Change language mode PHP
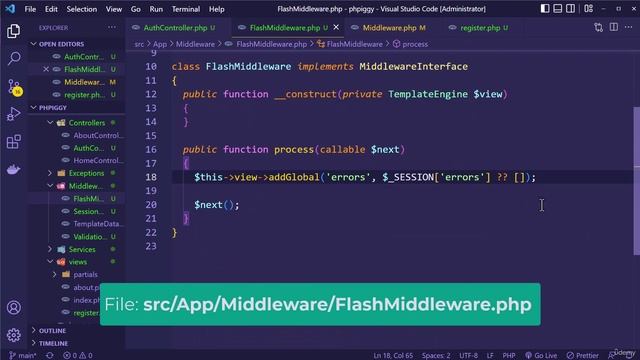 pyautogui.click(x=509, y=356)
